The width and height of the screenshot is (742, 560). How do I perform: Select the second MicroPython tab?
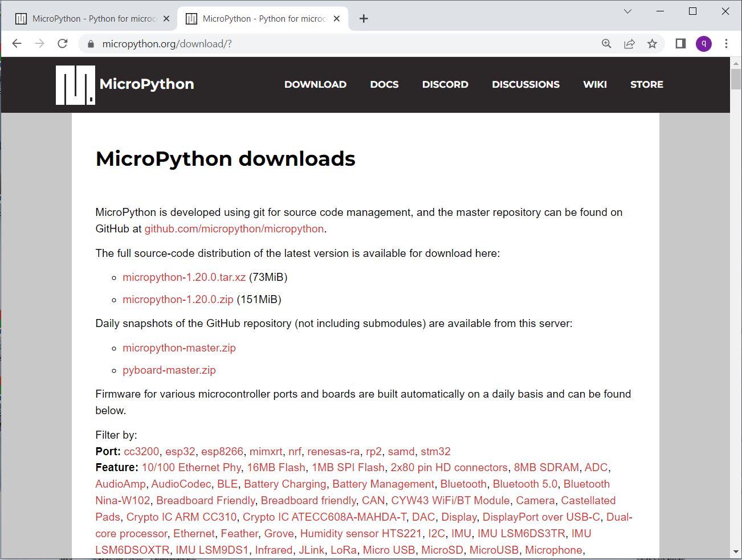(x=263, y=19)
